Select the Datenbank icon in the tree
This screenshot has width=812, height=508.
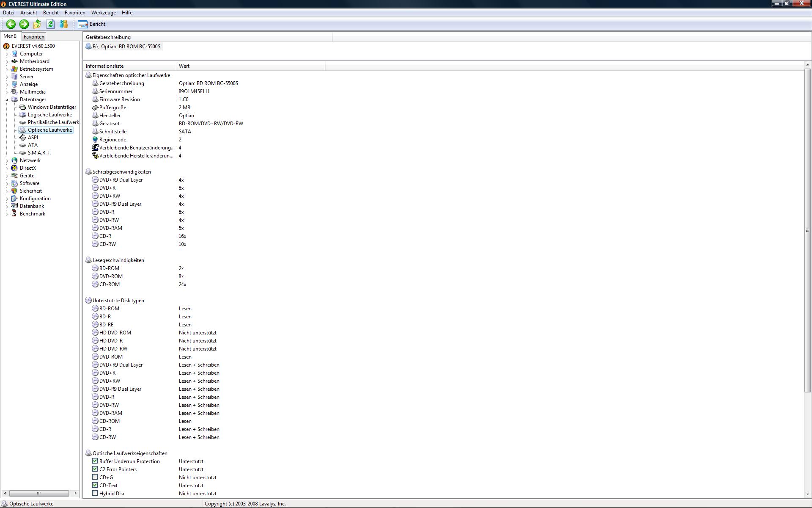pos(14,206)
